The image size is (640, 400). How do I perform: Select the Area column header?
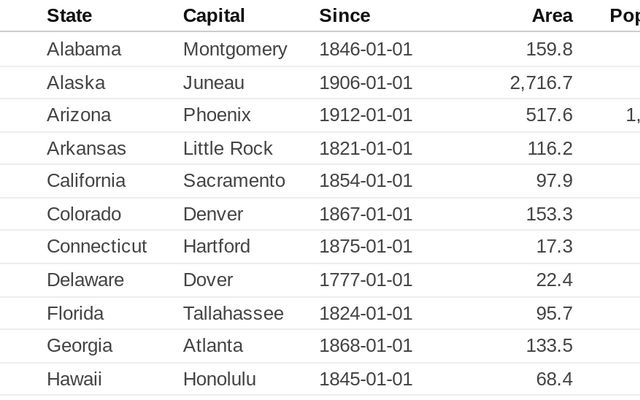click(x=552, y=16)
